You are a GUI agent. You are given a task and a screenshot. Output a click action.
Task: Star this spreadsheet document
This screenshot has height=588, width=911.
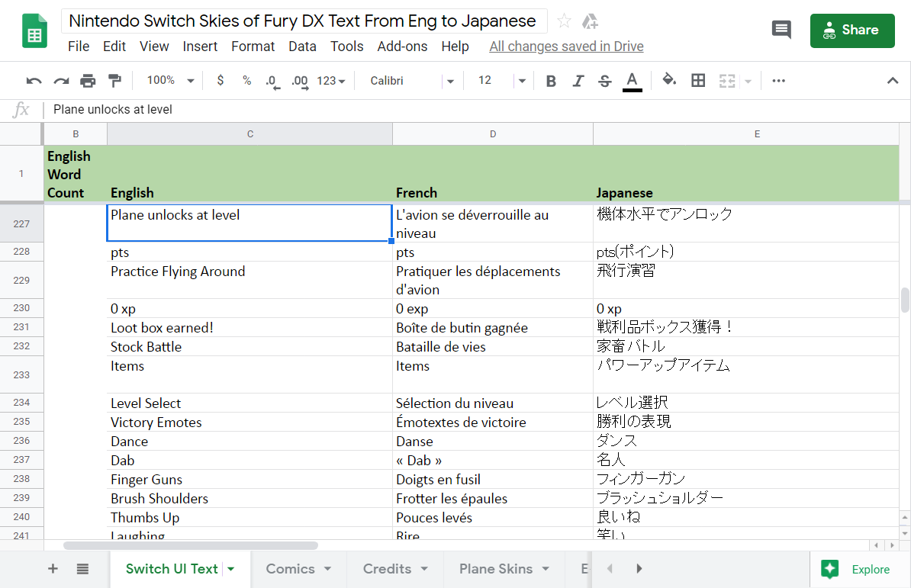coord(564,21)
